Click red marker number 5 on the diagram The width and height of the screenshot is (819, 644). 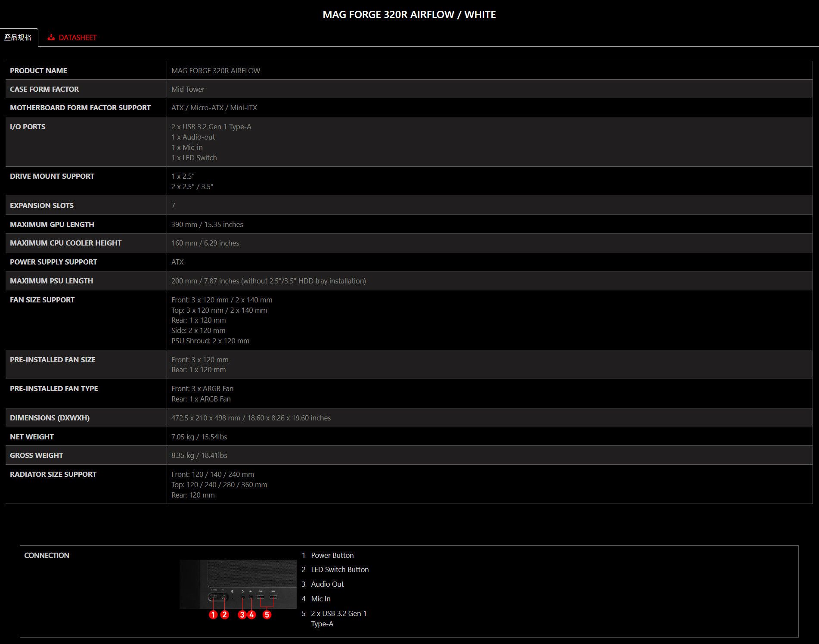click(267, 615)
